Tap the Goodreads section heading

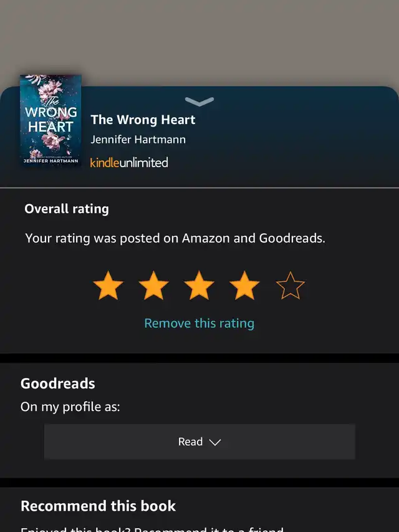pyautogui.click(x=58, y=384)
